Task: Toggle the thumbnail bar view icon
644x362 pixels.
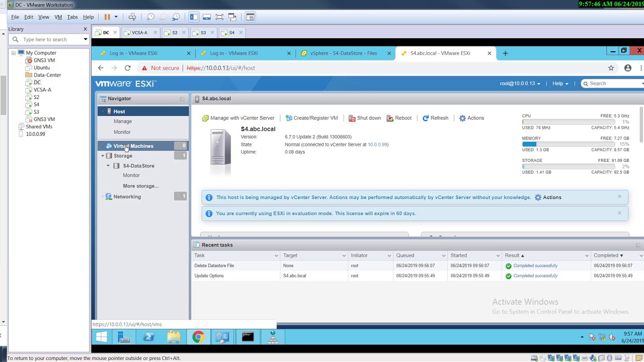Action: pos(207,17)
